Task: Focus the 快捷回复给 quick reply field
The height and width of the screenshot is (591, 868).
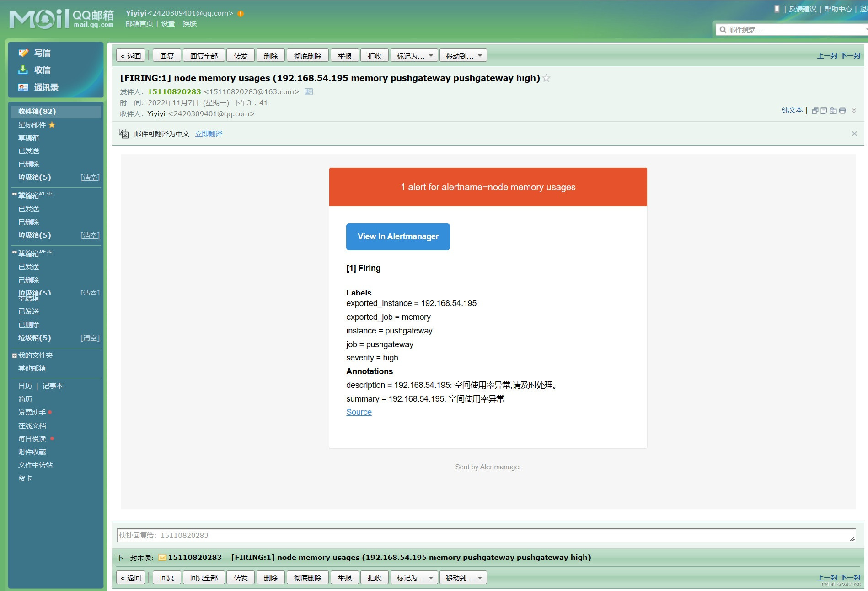Action: (x=486, y=536)
